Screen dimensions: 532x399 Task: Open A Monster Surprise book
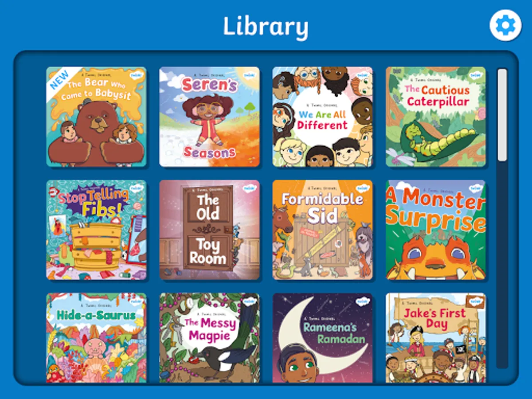tap(435, 230)
